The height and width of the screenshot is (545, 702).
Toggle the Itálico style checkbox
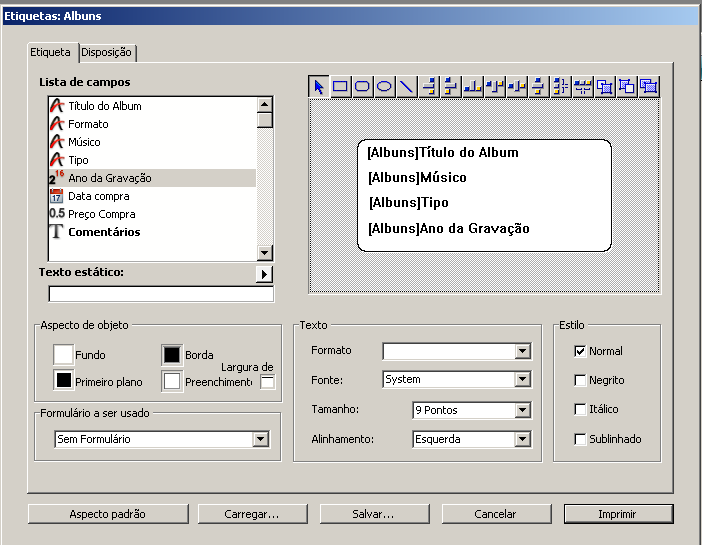click(x=580, y=409)
